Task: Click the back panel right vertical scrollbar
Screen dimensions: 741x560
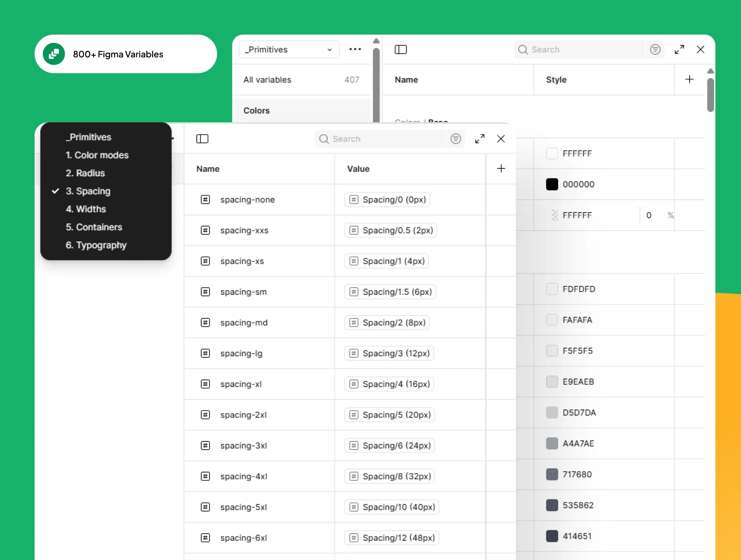Action: point(711,95)
